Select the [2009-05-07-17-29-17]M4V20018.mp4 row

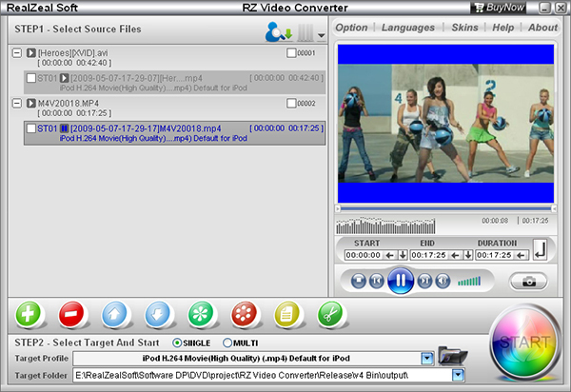coord(175,133)
